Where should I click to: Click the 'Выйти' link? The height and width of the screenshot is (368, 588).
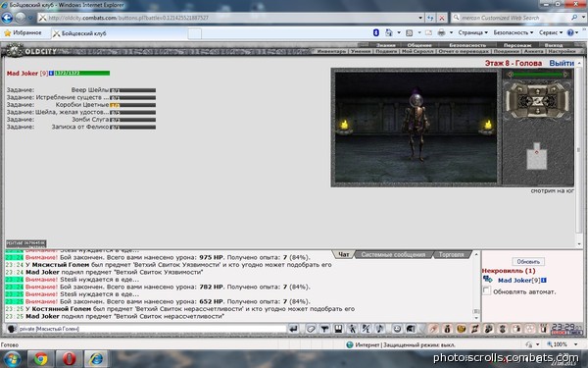tap(562, 63)
